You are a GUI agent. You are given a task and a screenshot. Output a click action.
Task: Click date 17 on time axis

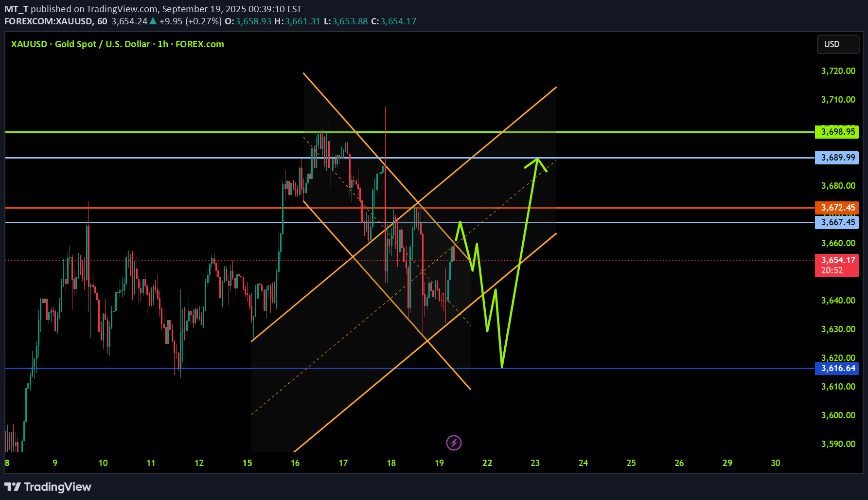point(343,463)
